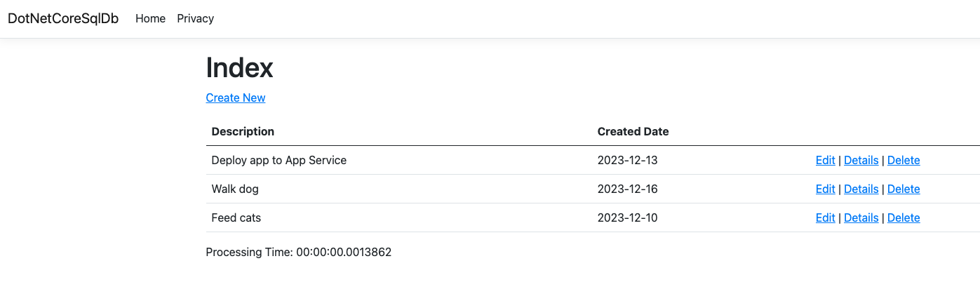Select the Index page heading
The height and width of the screenshot is (301, 980).
(x=239, y=67)
